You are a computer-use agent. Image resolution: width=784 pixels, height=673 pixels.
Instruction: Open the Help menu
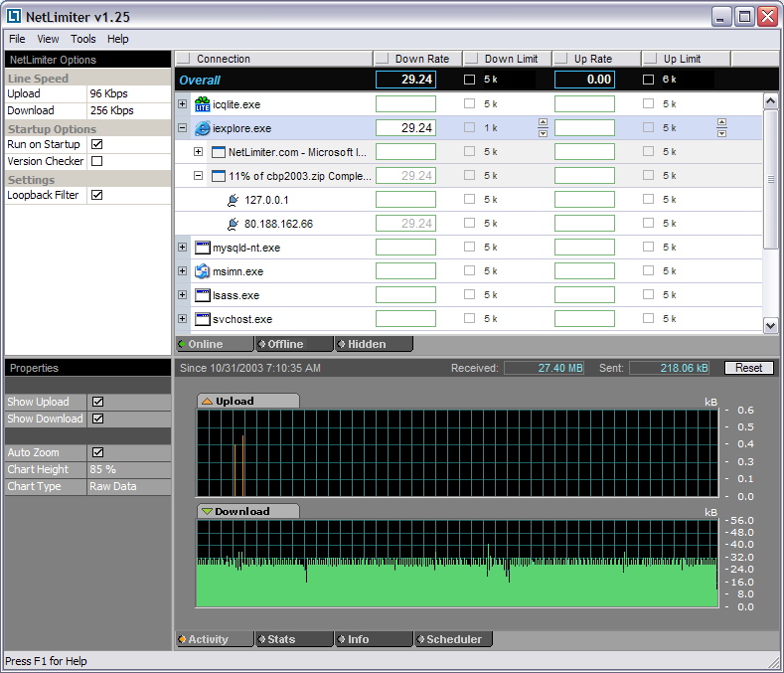click(118, 39)
